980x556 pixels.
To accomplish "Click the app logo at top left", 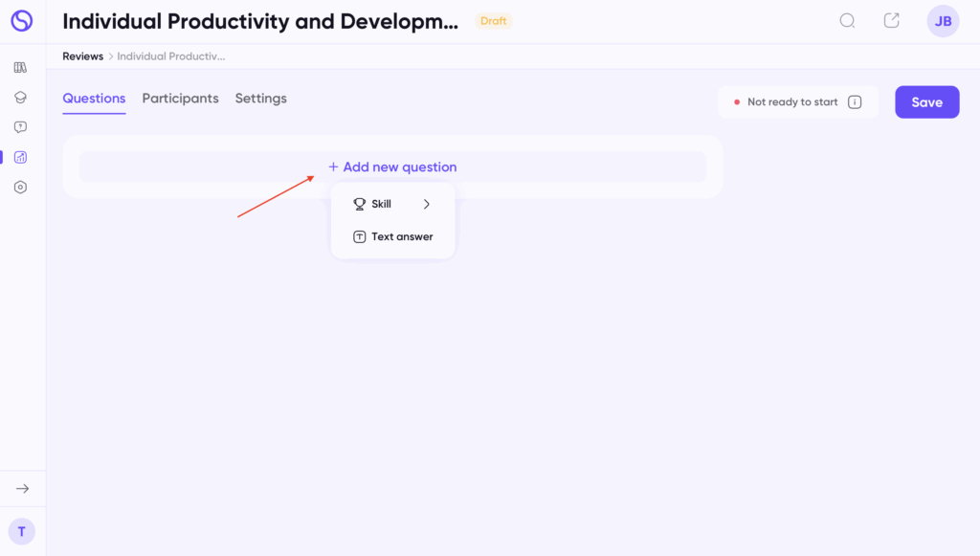I will [x=21, y=21].
